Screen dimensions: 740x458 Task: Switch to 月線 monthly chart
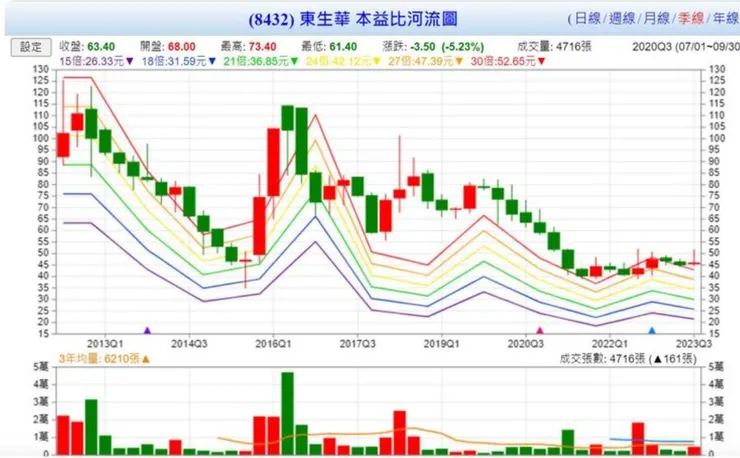point(656,19)
